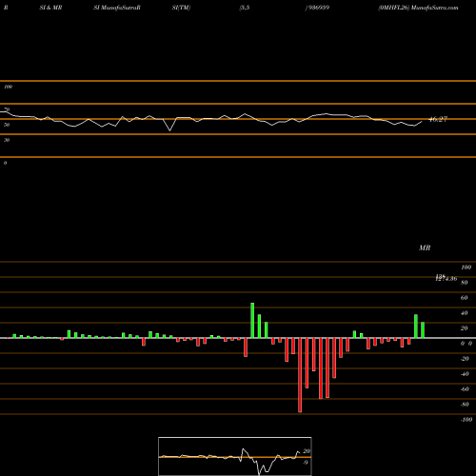Click the "(9MHFL26) MunafaSutra.com" header text
Image resolution: width=476 pixels, height=476 pixels.
(418, 8)
